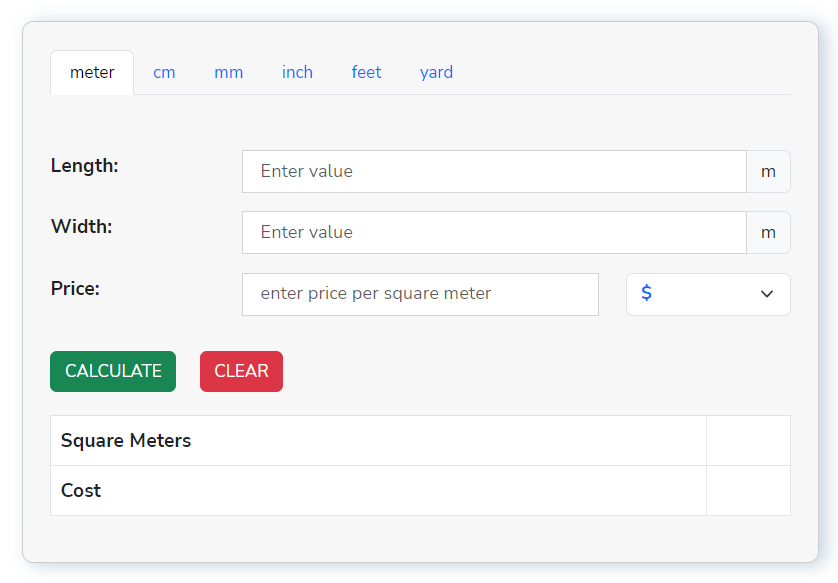This screenshot has width=838, height=583.
Task: Focus the Length value input field
Action: (494, 171)
